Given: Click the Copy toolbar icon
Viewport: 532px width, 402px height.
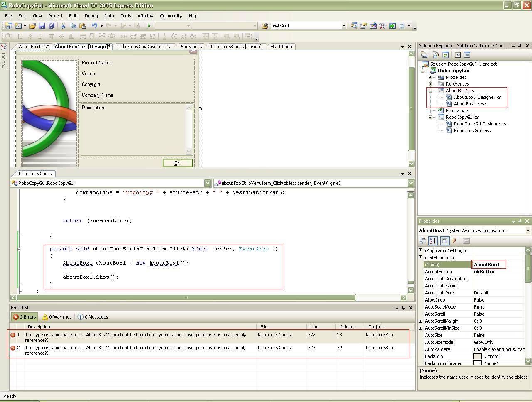Looking at the screenshot, I should point(73,26).
